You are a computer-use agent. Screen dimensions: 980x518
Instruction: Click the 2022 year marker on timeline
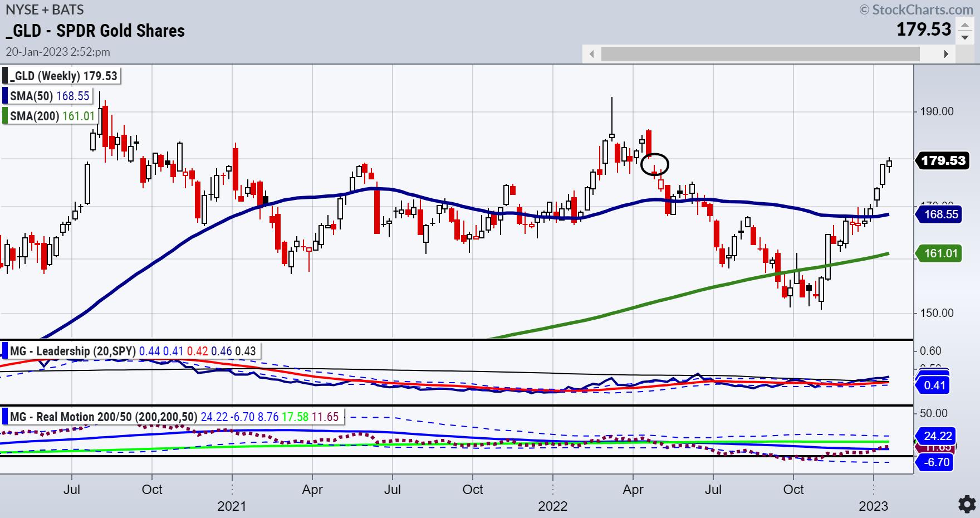552,506
